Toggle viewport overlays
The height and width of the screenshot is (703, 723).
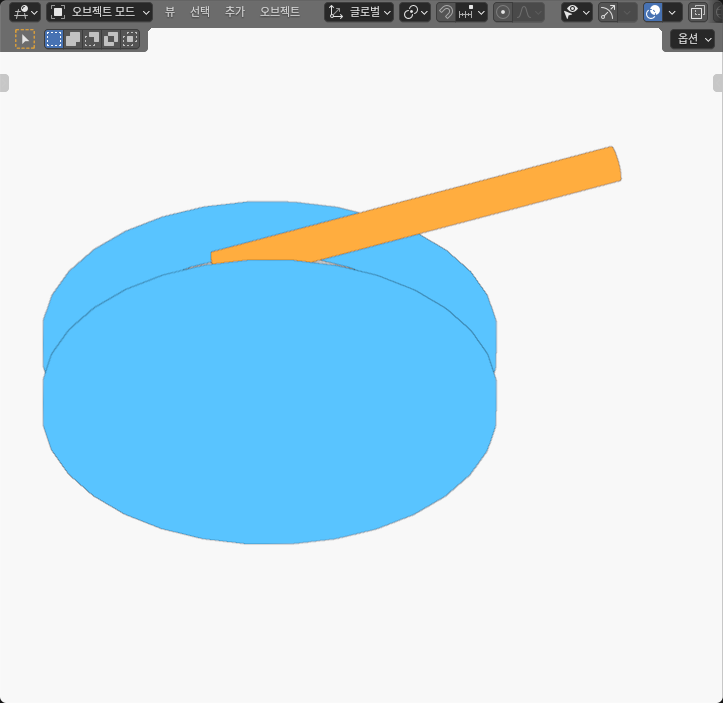point(653,12)
